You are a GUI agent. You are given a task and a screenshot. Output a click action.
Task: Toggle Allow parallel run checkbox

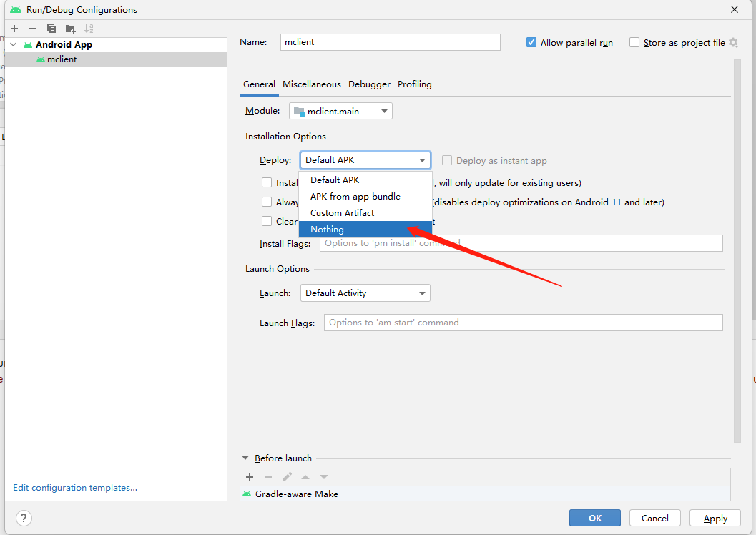click(x=531, y=42)
